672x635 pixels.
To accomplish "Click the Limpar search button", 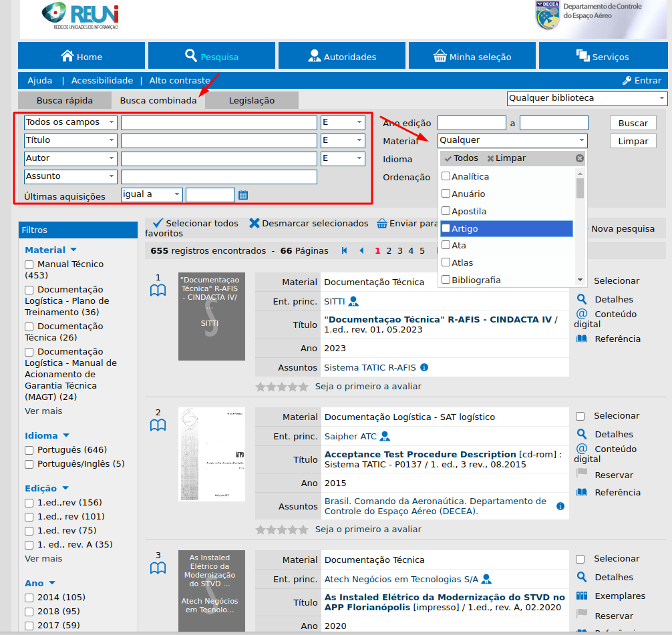I will click(x=633, y=141).
